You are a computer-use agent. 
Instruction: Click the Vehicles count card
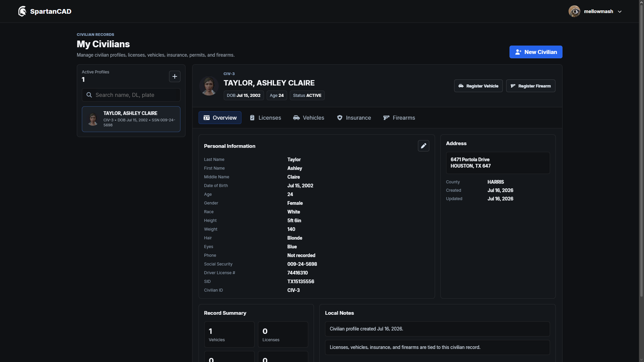pos(229,335)
